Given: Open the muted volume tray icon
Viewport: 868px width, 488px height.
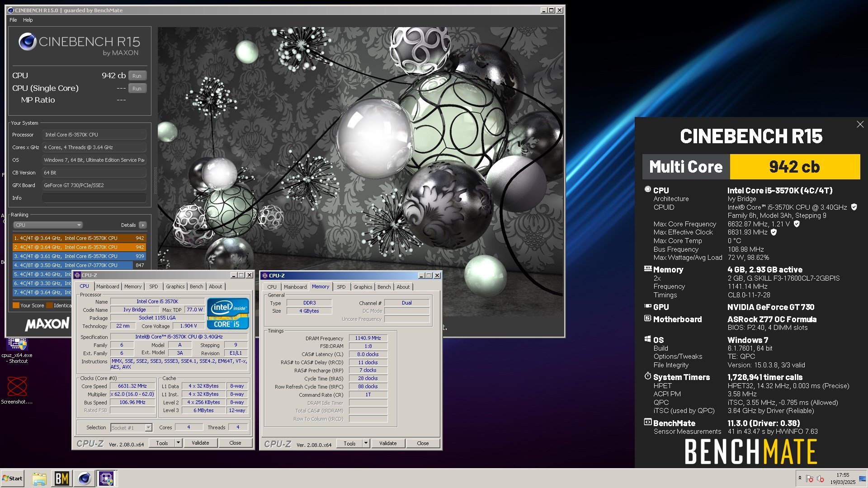Looking at the screenshot, I should point(821,479).
